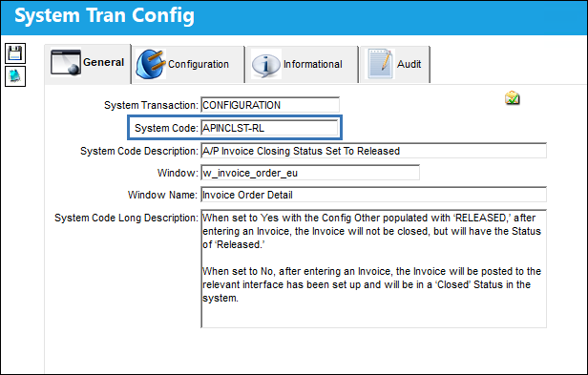Click the envelope checkmark icon

[513, 98]
